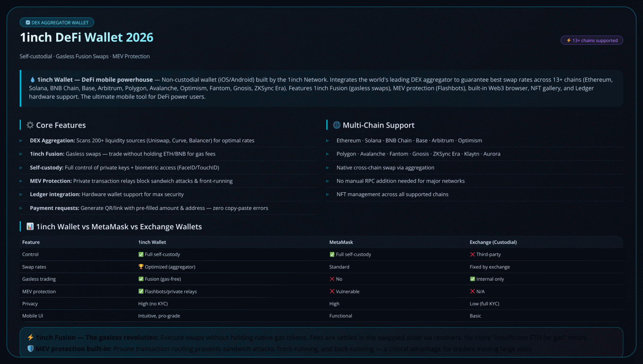Screen dimensions: 643x364
Task: Click the globe icon beside Multi-Chain Support
Action: (337, 125)
